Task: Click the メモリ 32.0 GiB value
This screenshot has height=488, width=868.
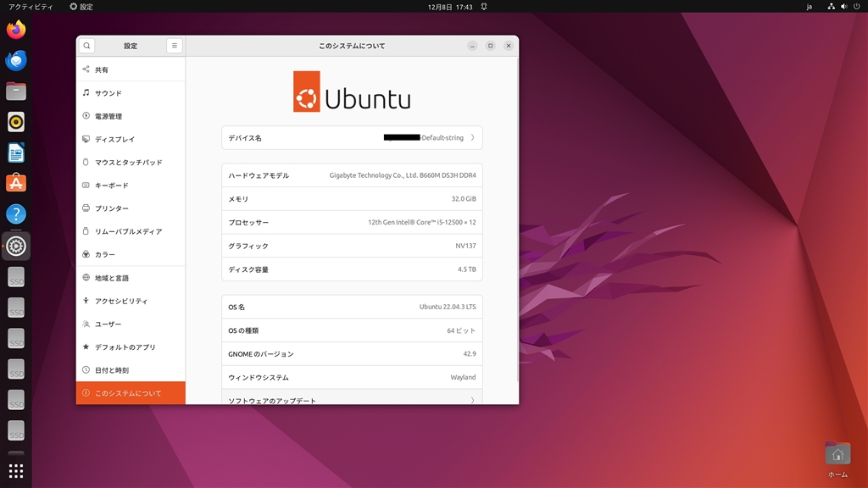Action: tap(464, 198)
